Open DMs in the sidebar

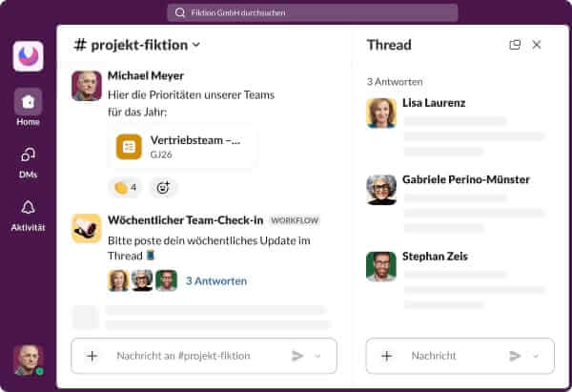pos(28,162)
